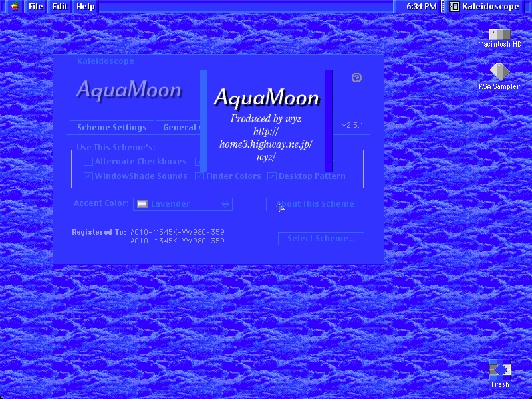Screen dimensions: 532x399
Task: Click the Registered To label
Action: (x=98, y=232)
